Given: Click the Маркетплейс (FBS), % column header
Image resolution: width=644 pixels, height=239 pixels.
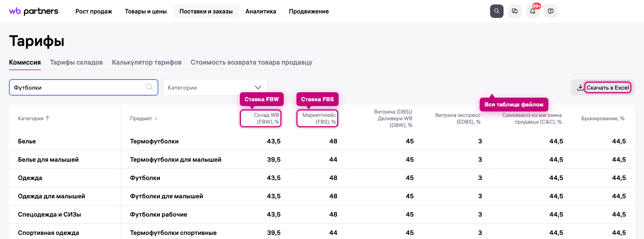Looking at the screenshot, I should click(319, 118).
